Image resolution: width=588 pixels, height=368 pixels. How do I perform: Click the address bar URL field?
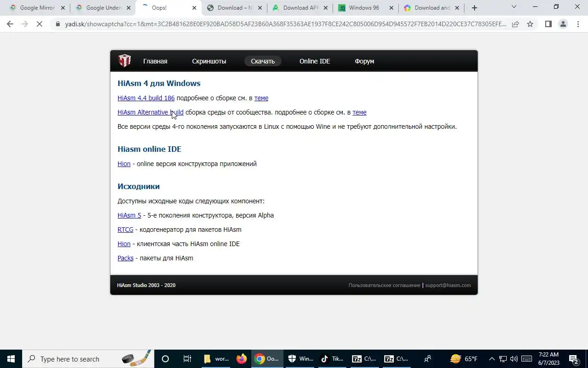[x=285, y=24]
